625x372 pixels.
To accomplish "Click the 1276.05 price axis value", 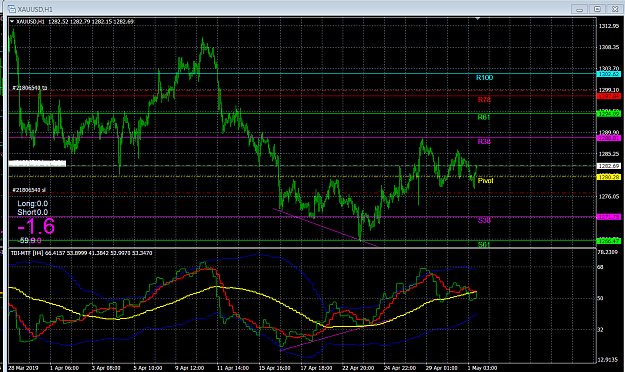I will point(609,197).
